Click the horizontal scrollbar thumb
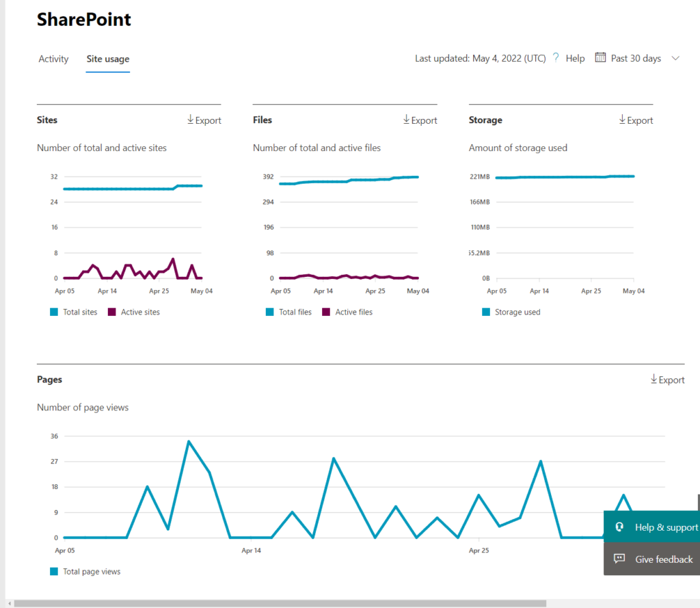Screen dimensions: 700x608 click(x=280, y=603)
